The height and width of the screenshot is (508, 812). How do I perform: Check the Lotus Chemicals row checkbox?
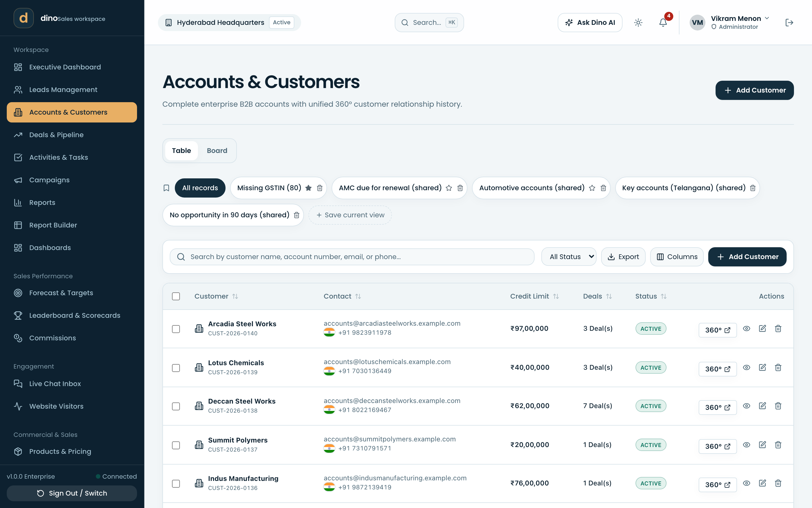(x=176, y=368)
